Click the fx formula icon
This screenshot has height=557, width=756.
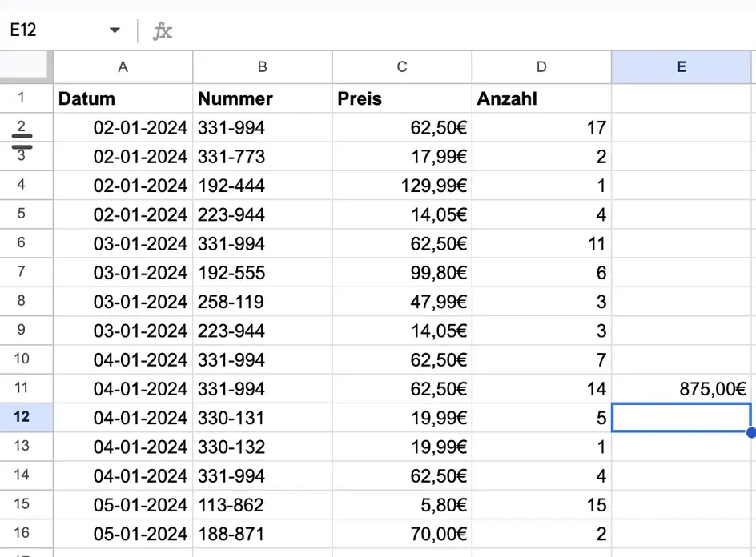click(163, 30)
